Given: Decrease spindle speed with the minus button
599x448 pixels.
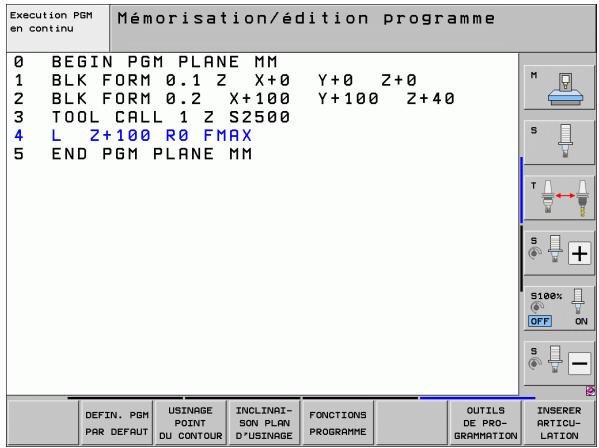Looking at the screenshot, I should point(579,363).
